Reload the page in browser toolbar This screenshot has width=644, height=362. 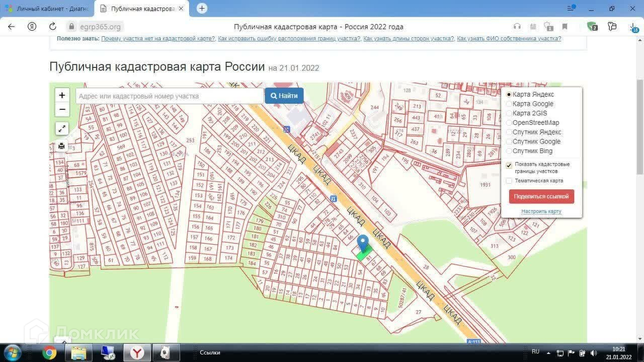pyautogui.click(x=52, y=27)
